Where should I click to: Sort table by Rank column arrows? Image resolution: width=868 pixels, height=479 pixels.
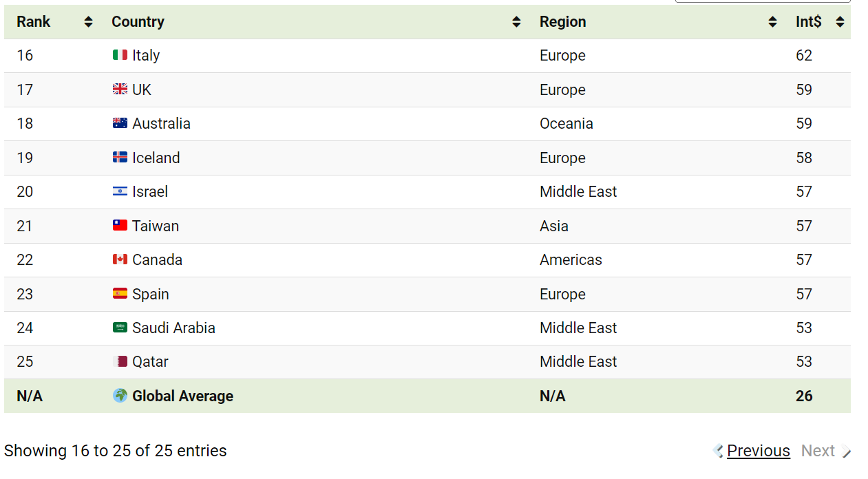[x=88, y=22]
